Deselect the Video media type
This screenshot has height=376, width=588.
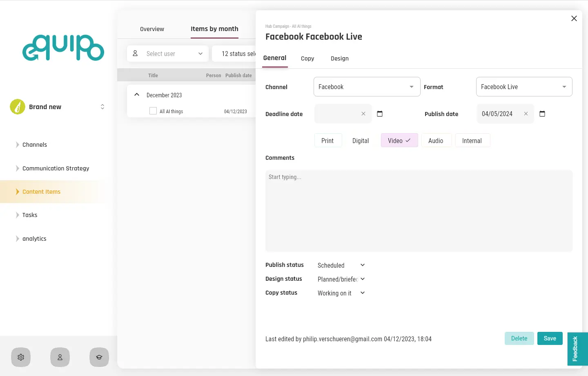(399, 140)
